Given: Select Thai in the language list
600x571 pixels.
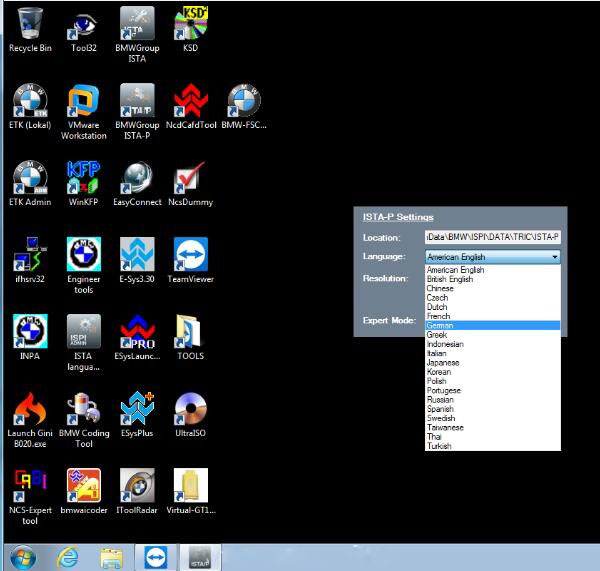Looking at the screenshot, I should tap(492, 437).
